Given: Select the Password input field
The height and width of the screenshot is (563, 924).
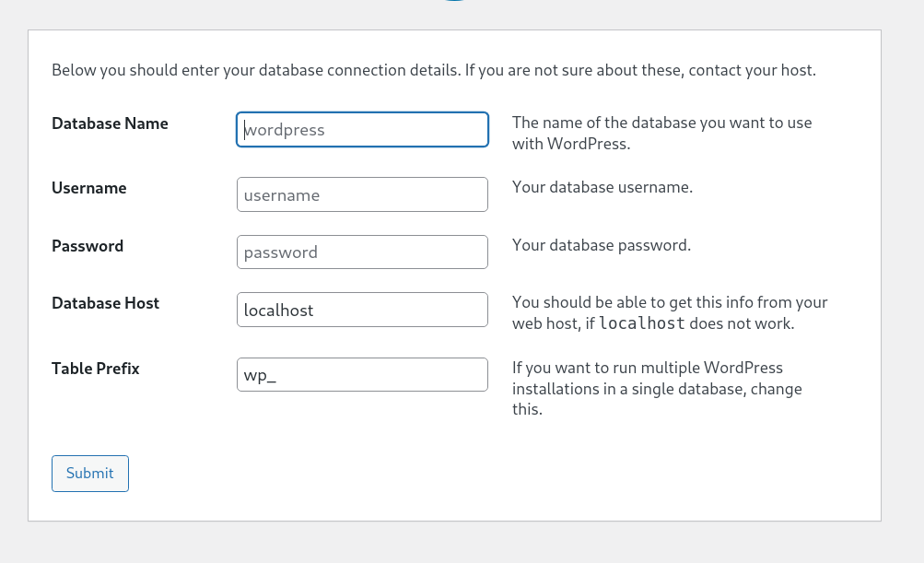Looking at the screenshot, I should point(362,252).
